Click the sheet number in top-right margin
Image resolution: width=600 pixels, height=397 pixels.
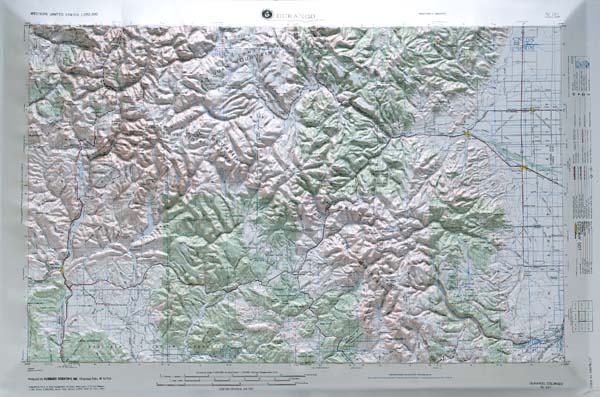pyautogui.click(x=553, y=15)
